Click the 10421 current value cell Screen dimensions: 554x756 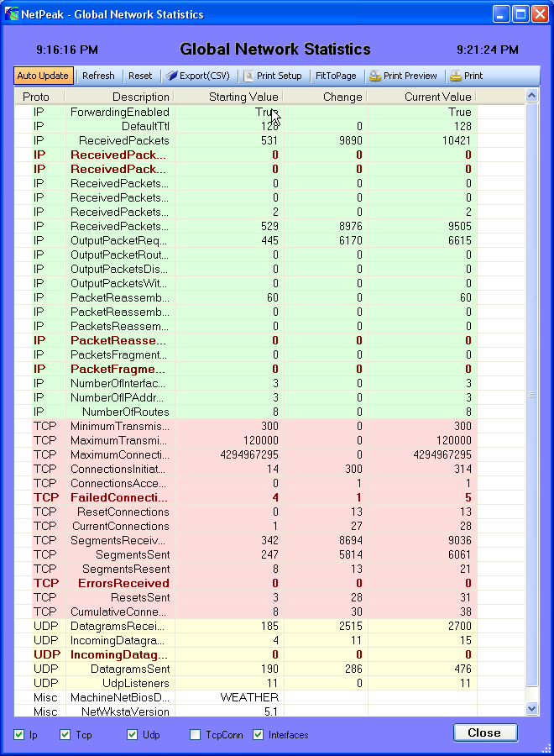pyautogui.click(x=422, y=141)
